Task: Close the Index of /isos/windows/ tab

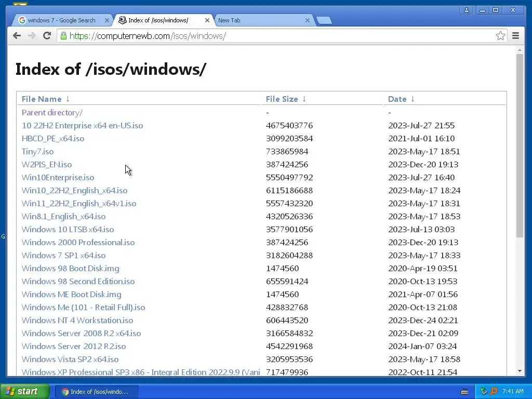Action: click(207, 20)
